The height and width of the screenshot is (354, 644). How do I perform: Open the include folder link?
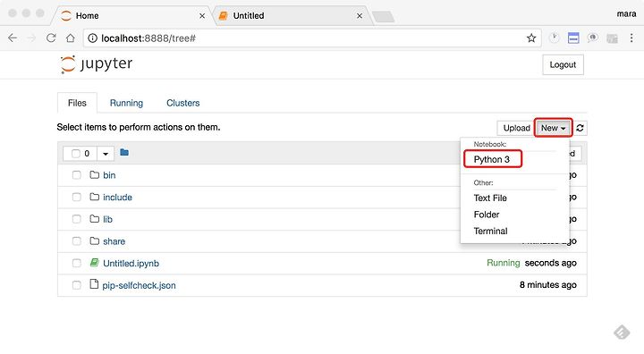tap(117, 198)
